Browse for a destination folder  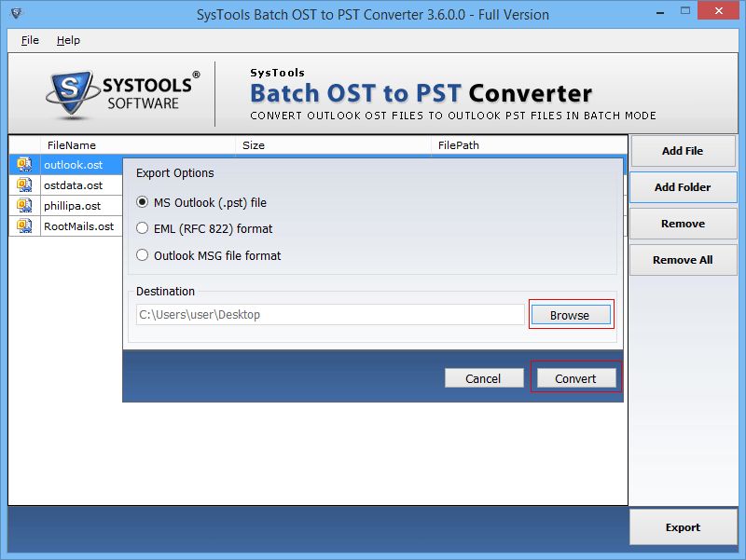click(x=571, y=315)
